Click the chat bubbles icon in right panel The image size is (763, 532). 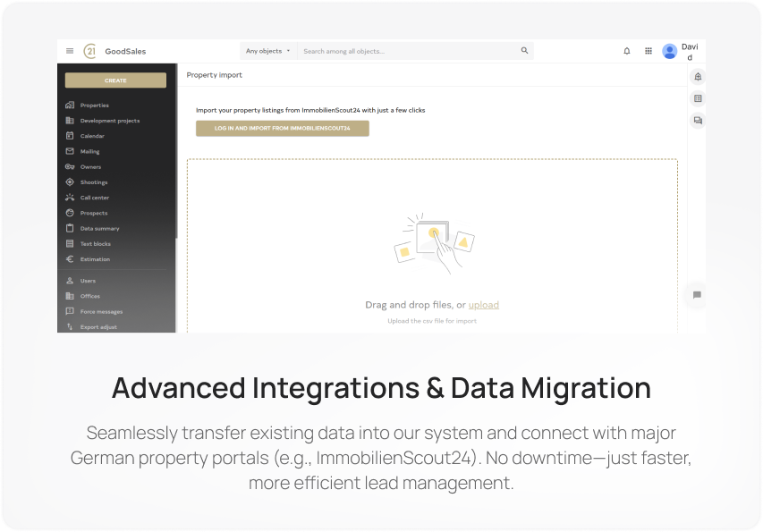[698, 121]
